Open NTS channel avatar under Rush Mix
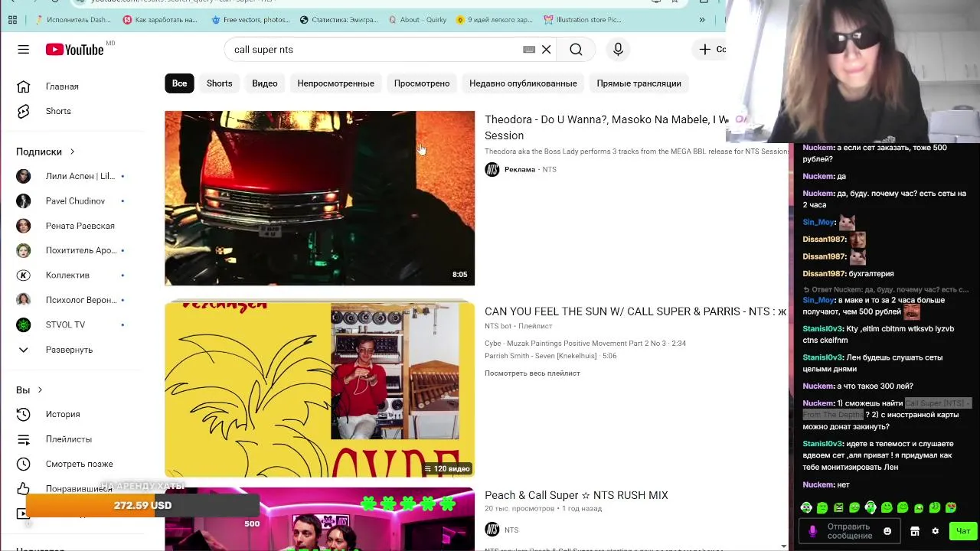Viewport: 980px width, 551px height. 492,530
